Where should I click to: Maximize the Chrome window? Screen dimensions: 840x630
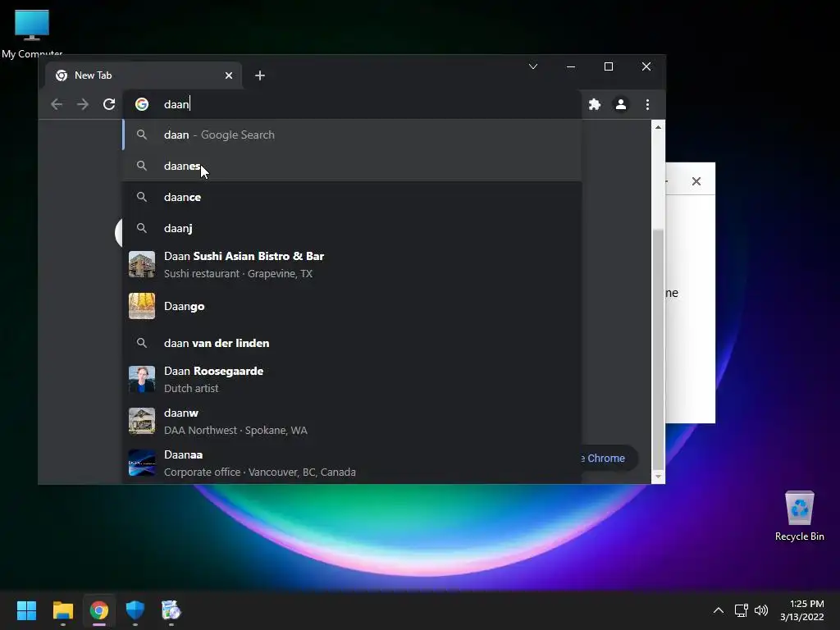[609, 66]
